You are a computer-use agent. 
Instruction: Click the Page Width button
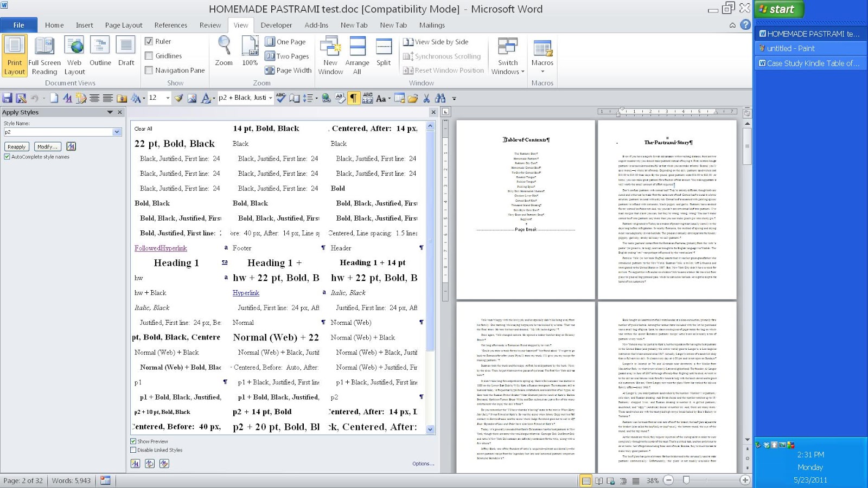(288, 70)
